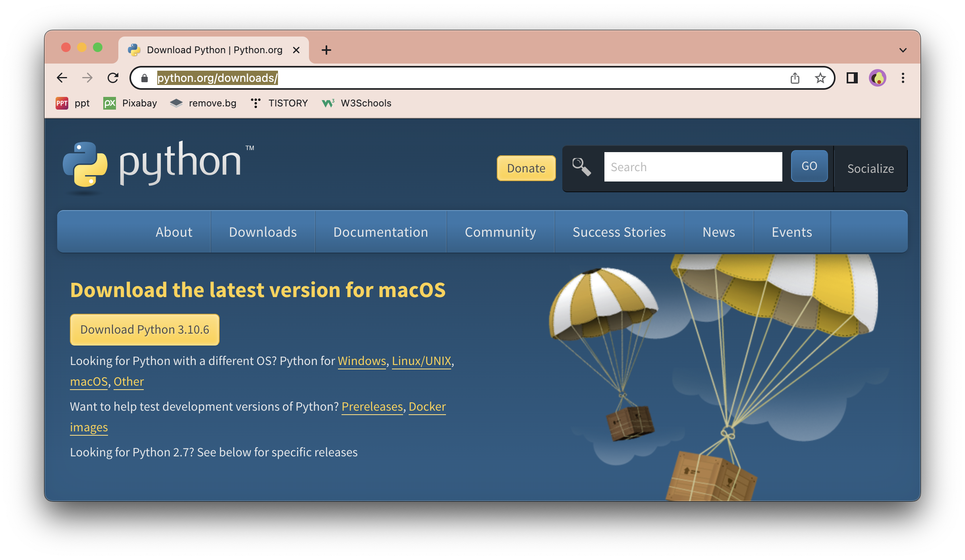Bookmark this page with star icon
Screen dimensions: 965x560
click(x=820, y=78)
